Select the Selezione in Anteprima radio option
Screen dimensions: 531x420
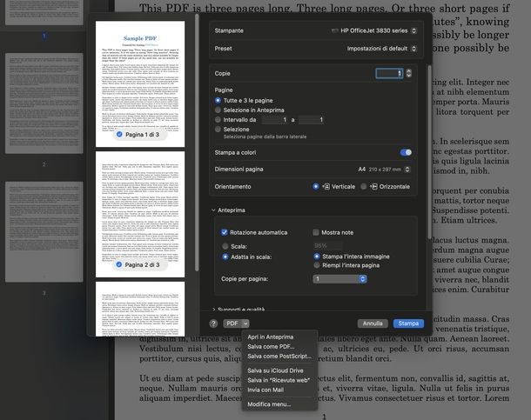[x=218, y=110]
